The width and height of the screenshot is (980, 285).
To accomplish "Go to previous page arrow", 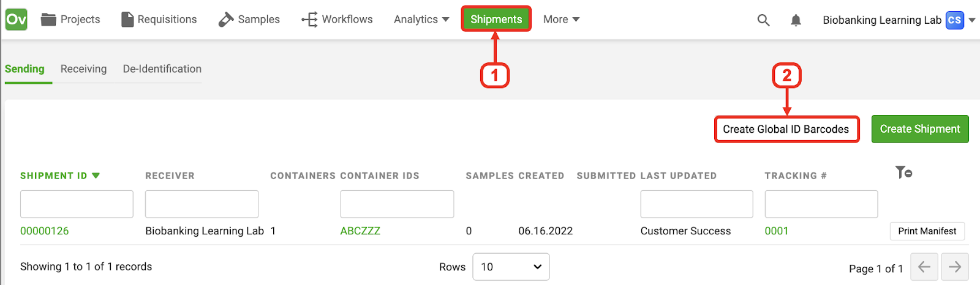I will pos(924,267).
